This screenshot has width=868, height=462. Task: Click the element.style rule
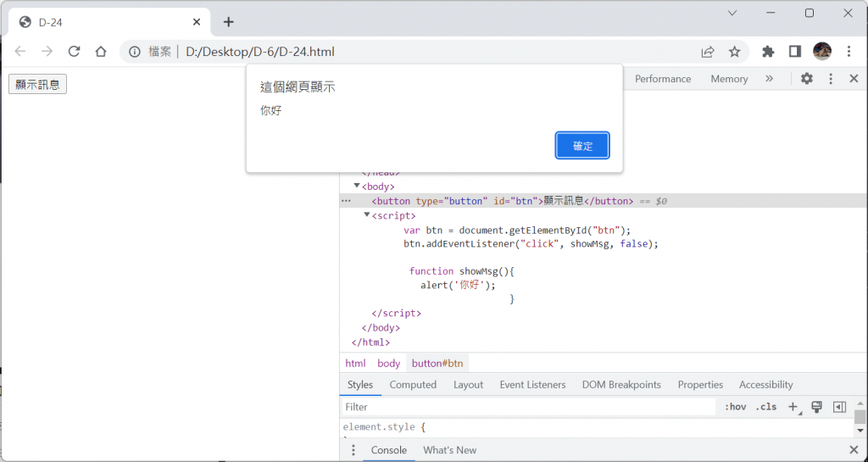tap(384, 426)
